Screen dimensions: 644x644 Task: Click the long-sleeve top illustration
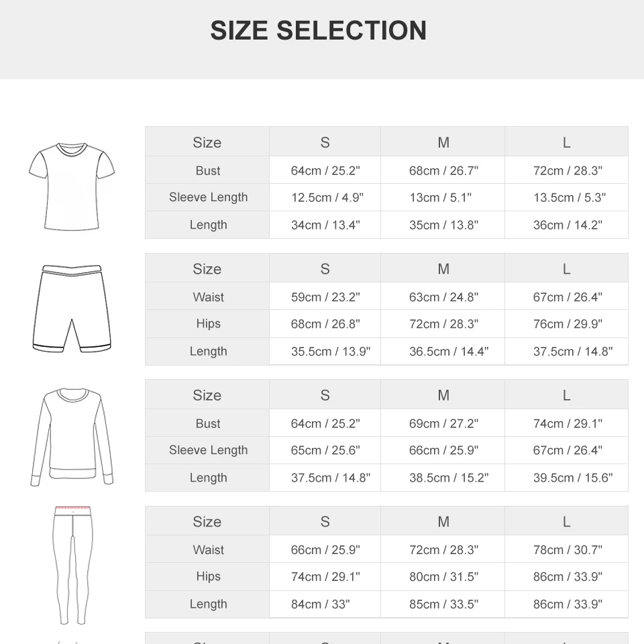(x=72, y=437)
